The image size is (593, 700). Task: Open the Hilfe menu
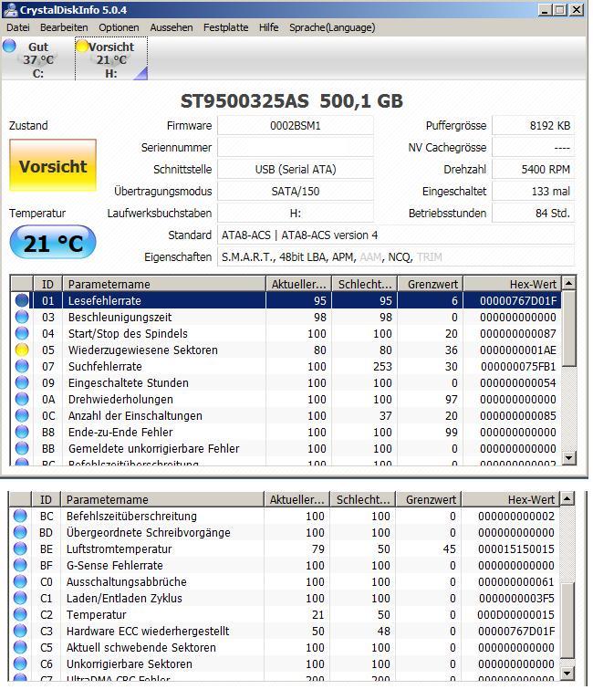click(268, 27)
